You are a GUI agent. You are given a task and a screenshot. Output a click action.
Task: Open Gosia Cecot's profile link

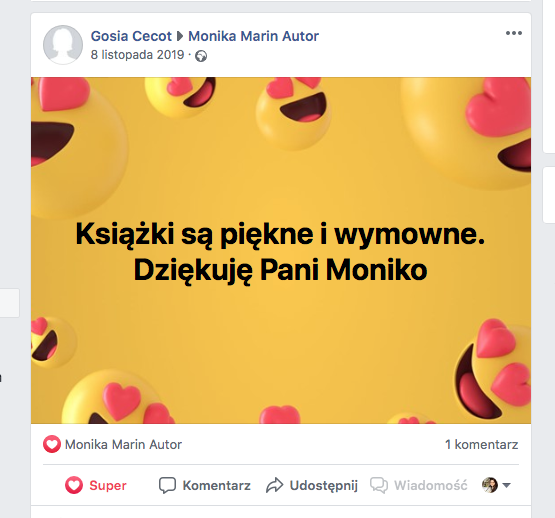[131, 36]
